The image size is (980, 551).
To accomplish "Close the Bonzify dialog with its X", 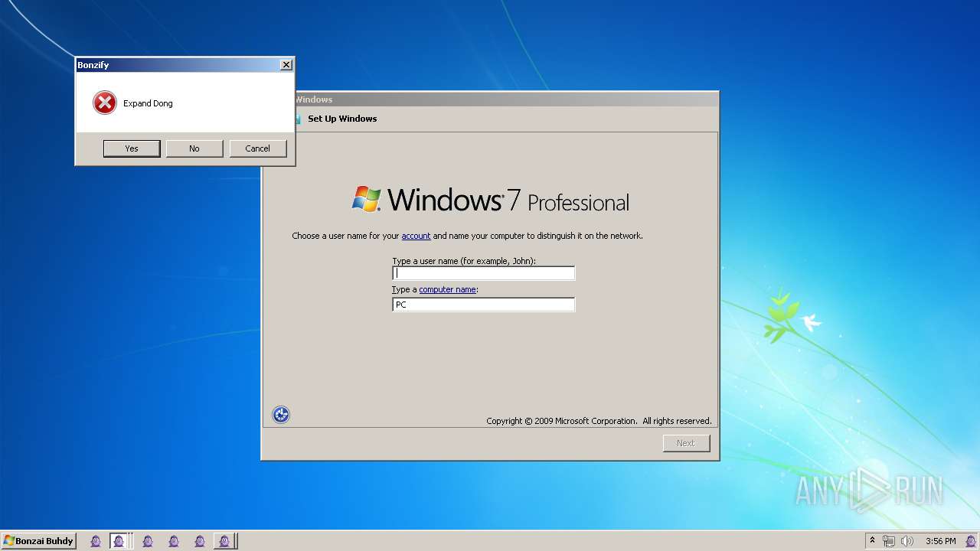I will [x=286, y=65].
